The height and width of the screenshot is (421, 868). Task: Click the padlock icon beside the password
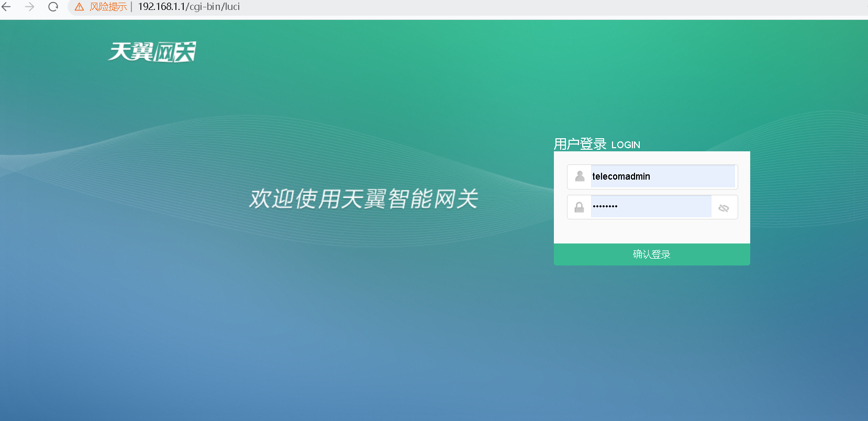tap(579, 207)
